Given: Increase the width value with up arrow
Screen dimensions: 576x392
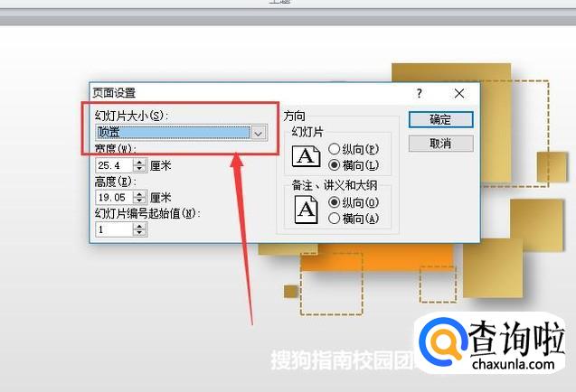Looking at the screenshot, I should [x=139, y=162].
